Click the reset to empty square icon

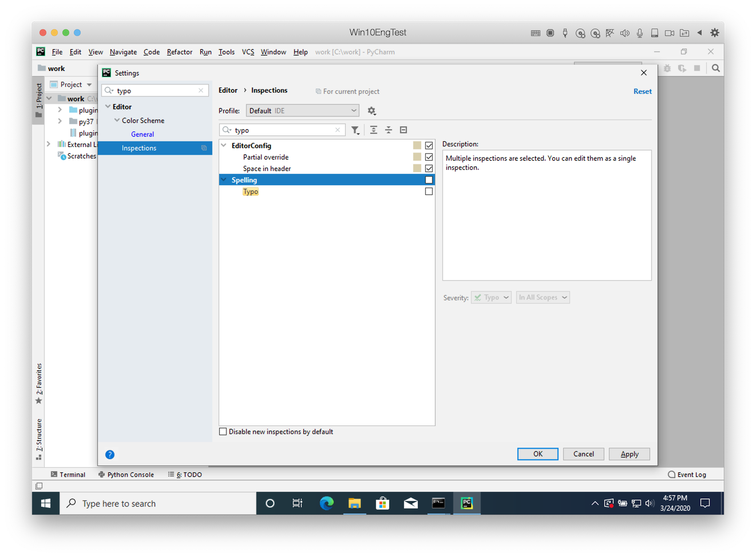(x=403, y=130)
